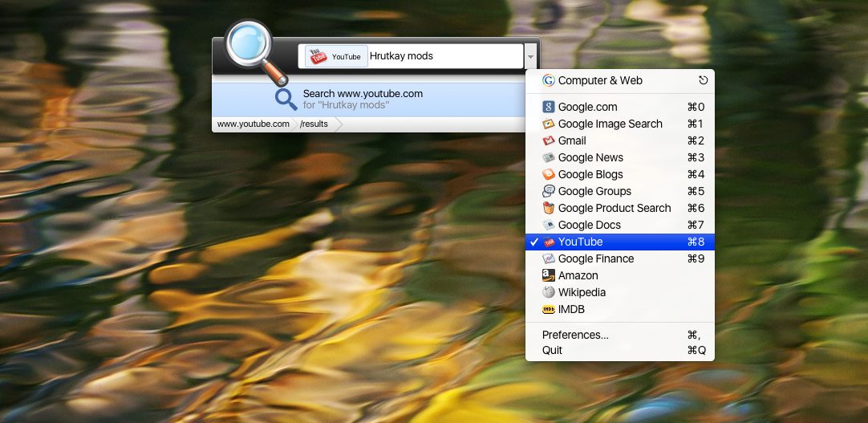The height and width of the screenshot is (423, 868).
Task: Click Search www.youtube.com result row
Action: click(x=363, y=99)
